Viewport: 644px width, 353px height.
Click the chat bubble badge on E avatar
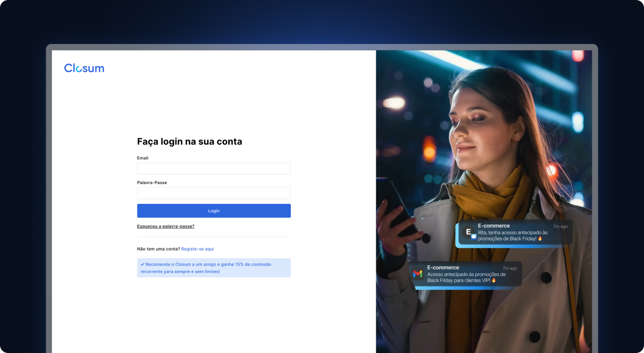click(474, 236)
